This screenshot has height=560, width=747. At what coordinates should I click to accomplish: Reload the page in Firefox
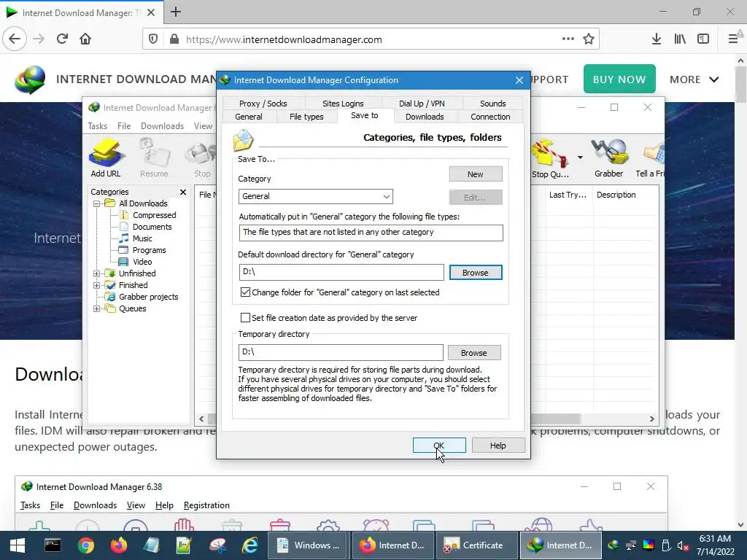63,39
